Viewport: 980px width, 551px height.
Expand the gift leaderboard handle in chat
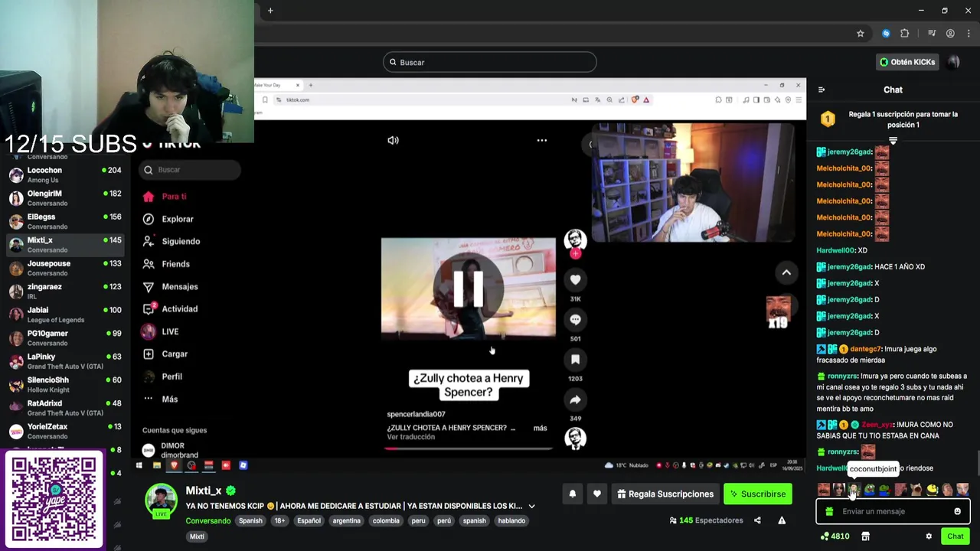[893, 141]
